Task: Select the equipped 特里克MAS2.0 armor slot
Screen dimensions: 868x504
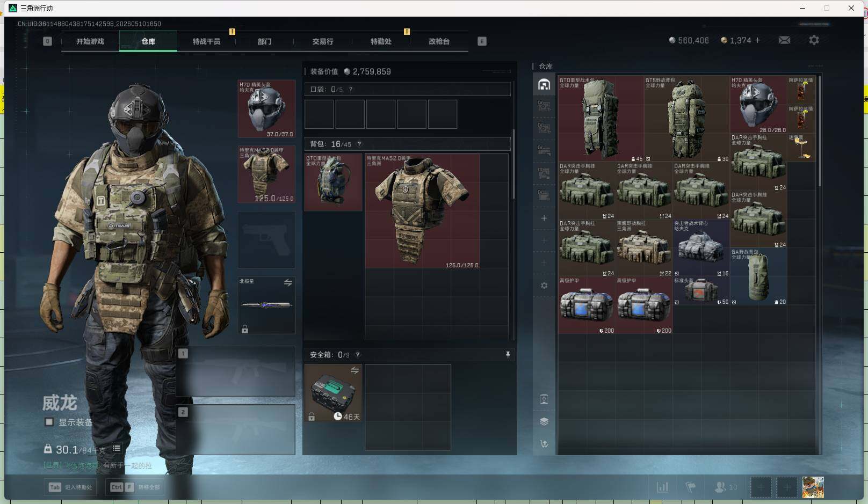Action: 266,174
